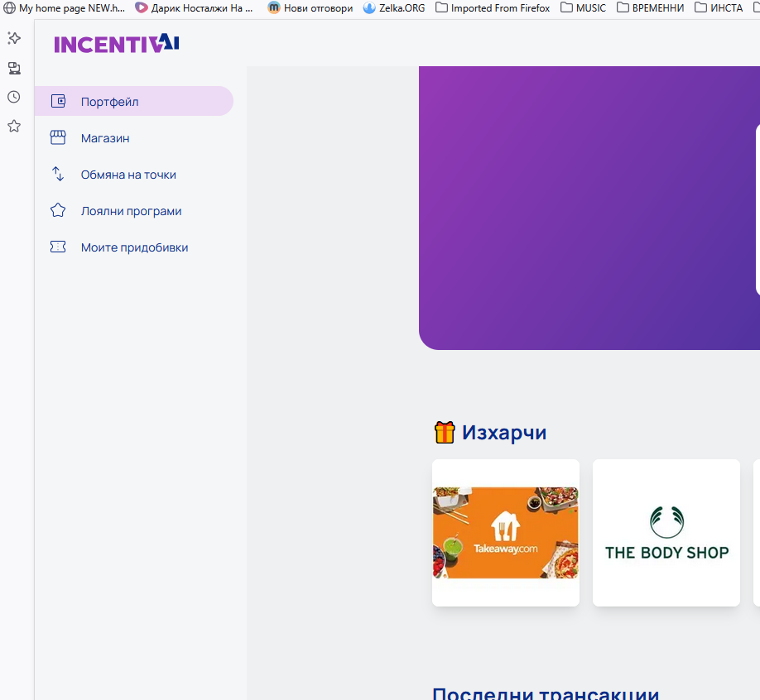Open the AI chatbot sparkle sidebar icon

[14, 38]
